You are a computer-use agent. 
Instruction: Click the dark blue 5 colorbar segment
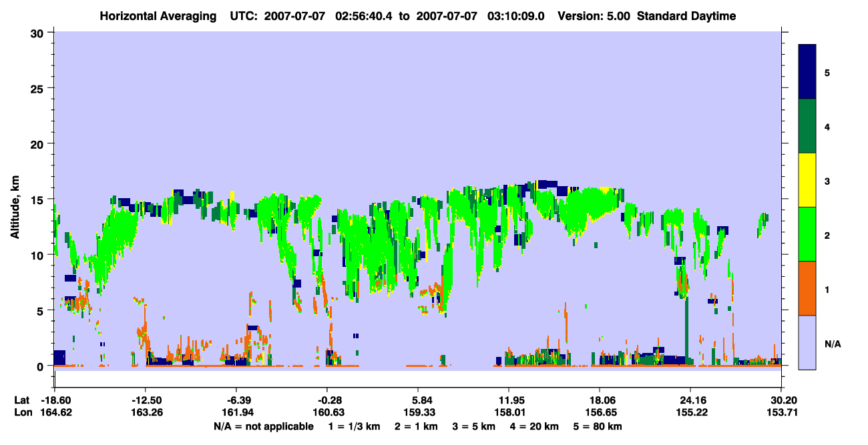(x=807, y=72)
